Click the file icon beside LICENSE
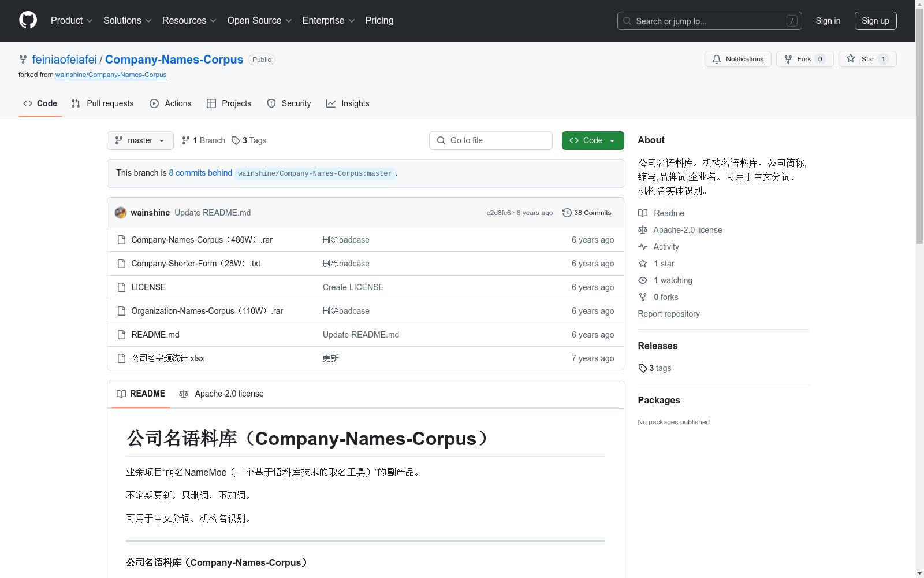The image size is (924, 578). pyautogui.click(x=121, y=287)
